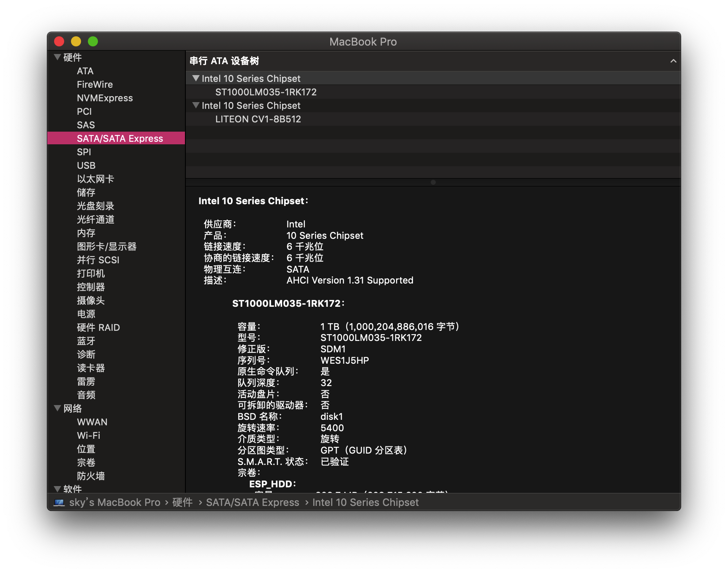Collapse the 网络 section triangle
The width and height of the screenshot is (728, 573).
(x=57, y=408)
